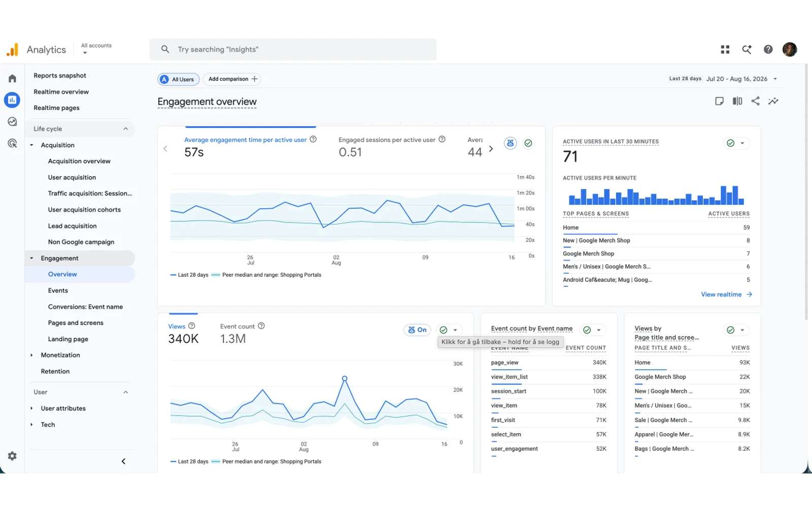This screenshot has width=812, height=508.
Task: Click the share this report icon
Action: click(x=756, y=101)
